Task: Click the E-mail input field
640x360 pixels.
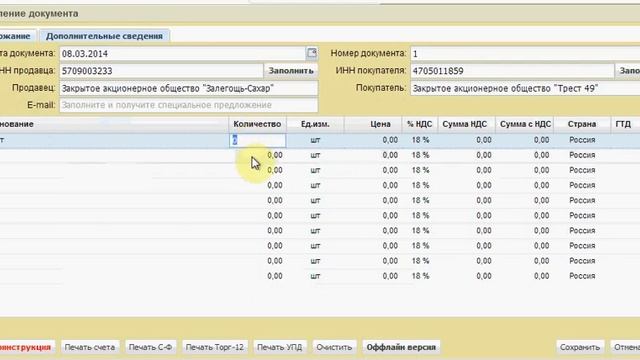Action: (x=189, y=105)
